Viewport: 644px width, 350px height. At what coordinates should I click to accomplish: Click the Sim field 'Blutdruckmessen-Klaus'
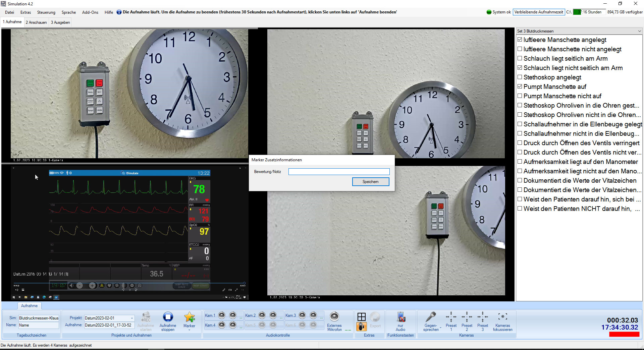(39, 318)
